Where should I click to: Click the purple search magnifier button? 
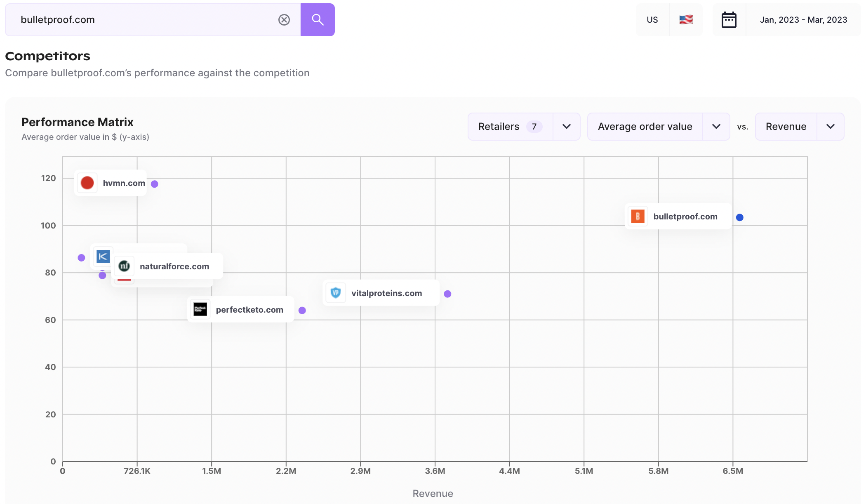318,20
